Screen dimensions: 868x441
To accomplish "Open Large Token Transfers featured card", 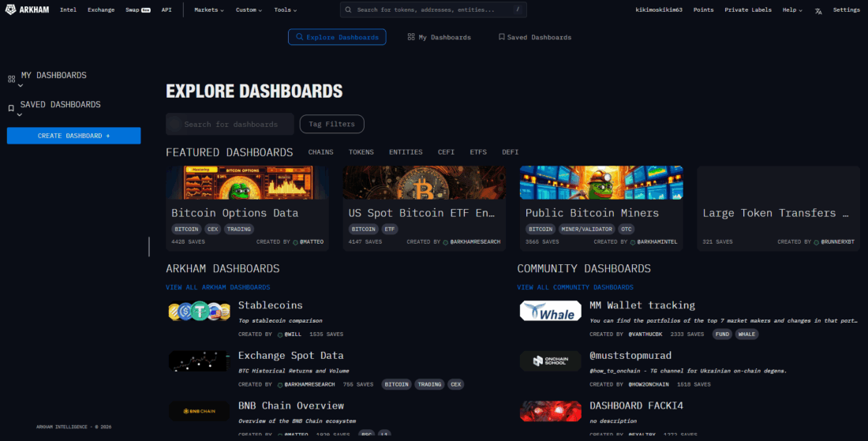I will pos(778,208).
